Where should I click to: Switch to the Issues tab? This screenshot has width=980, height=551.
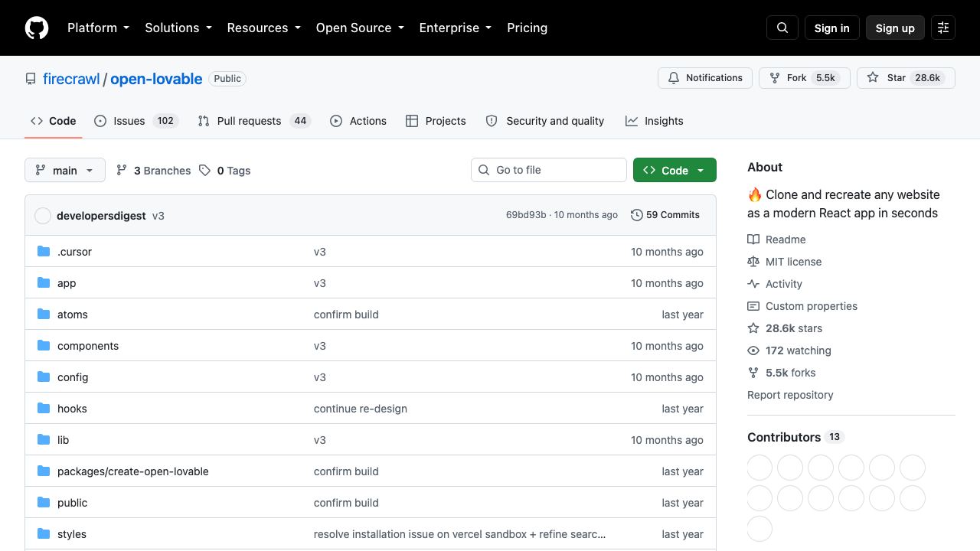tap(136, 121)
